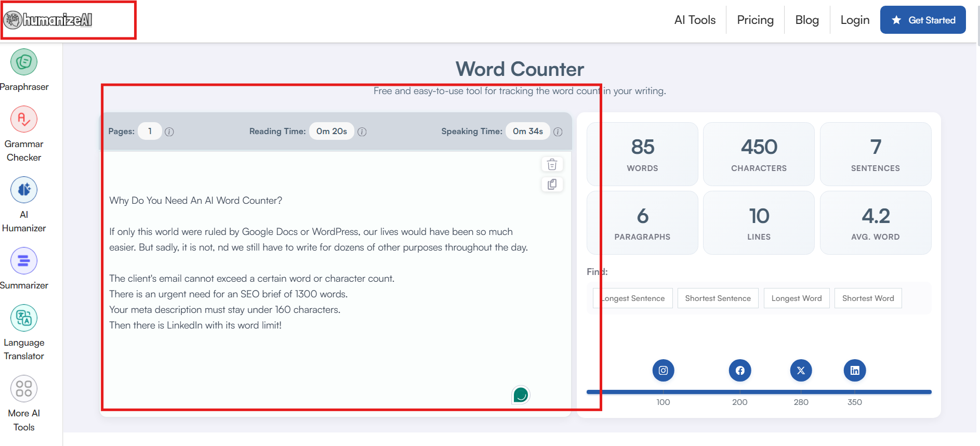Click the LinkedIn limit marker icon
Image resolution: width=980 pixels, height=446 pixels.
[855, 371]
